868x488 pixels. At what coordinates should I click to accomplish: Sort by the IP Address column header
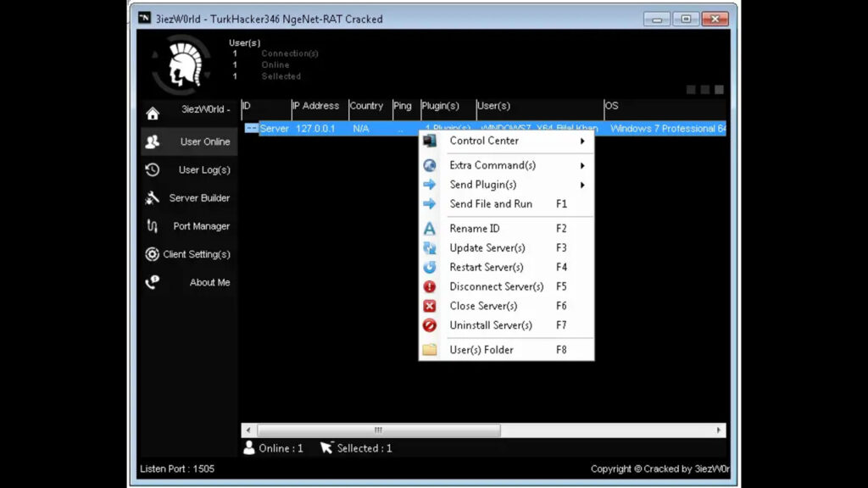[x=320, y=106]
